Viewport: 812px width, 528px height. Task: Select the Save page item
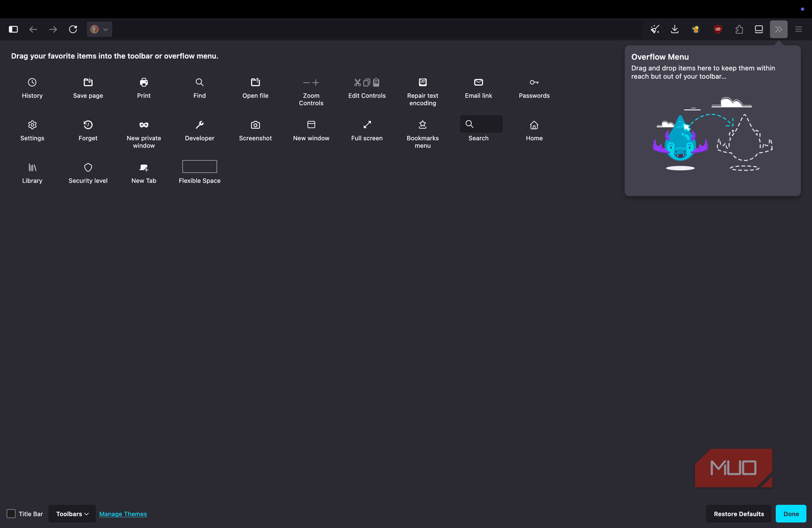click(88, 89)
